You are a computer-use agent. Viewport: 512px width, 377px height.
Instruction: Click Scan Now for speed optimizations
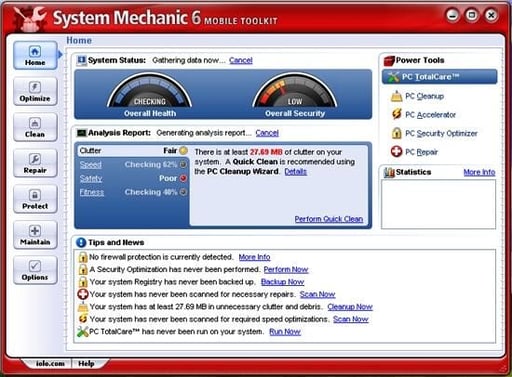click(351, 319)
